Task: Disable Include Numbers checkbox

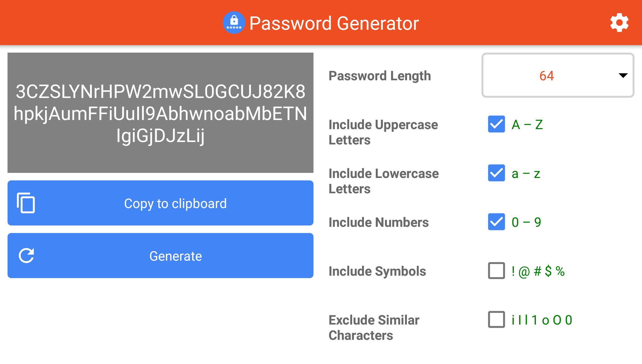Action: (495, 221)
